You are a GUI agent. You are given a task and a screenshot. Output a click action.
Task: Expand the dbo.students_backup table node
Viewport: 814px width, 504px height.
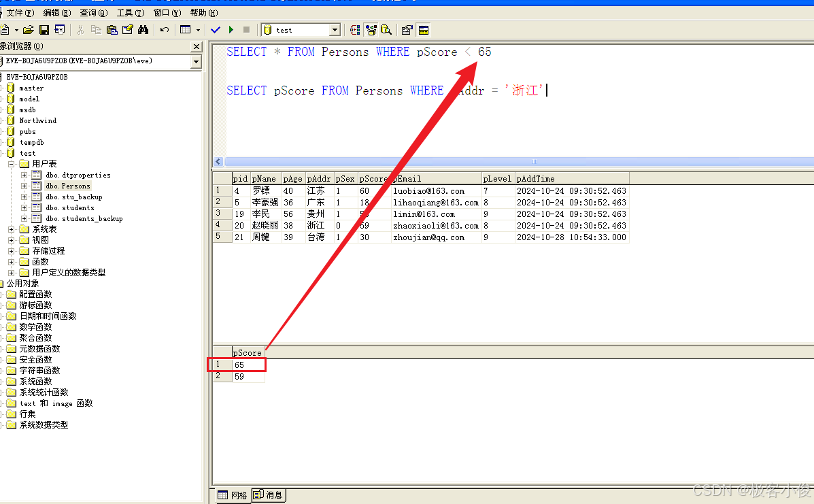[24, 218]
